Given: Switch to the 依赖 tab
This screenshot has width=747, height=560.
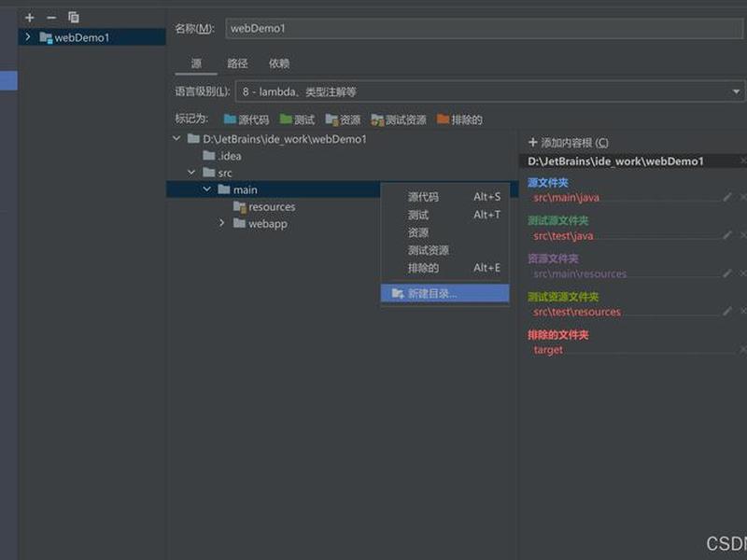Looking at the screenshot, I should 279,63.
